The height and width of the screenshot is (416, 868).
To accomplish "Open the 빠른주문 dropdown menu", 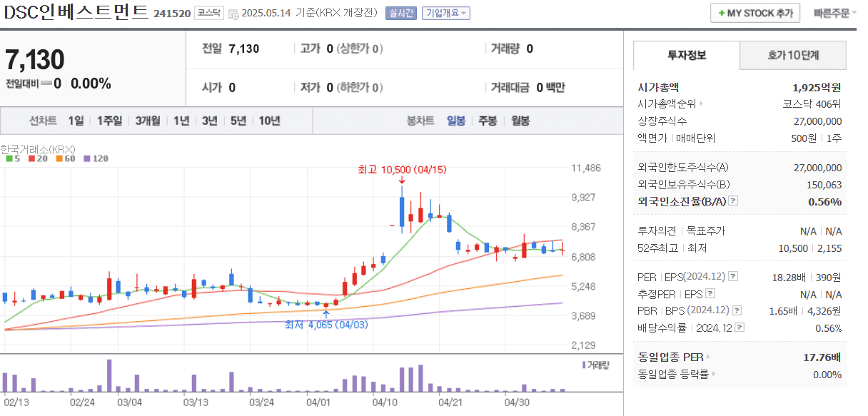I will (x=836, y=13).
